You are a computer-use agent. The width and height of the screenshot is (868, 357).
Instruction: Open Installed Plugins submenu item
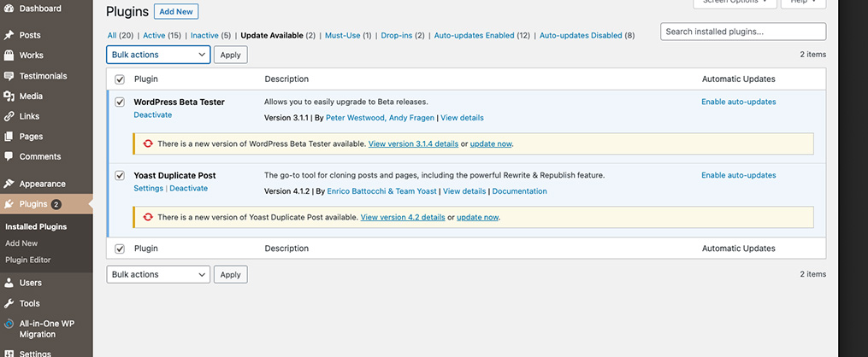click(36, 226)
